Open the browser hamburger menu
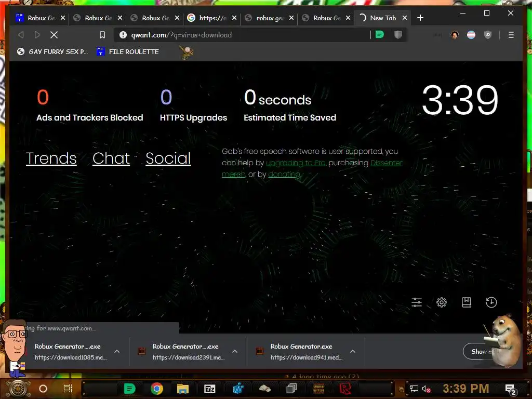This screenshot has height=399, width=532. [511, 35]
